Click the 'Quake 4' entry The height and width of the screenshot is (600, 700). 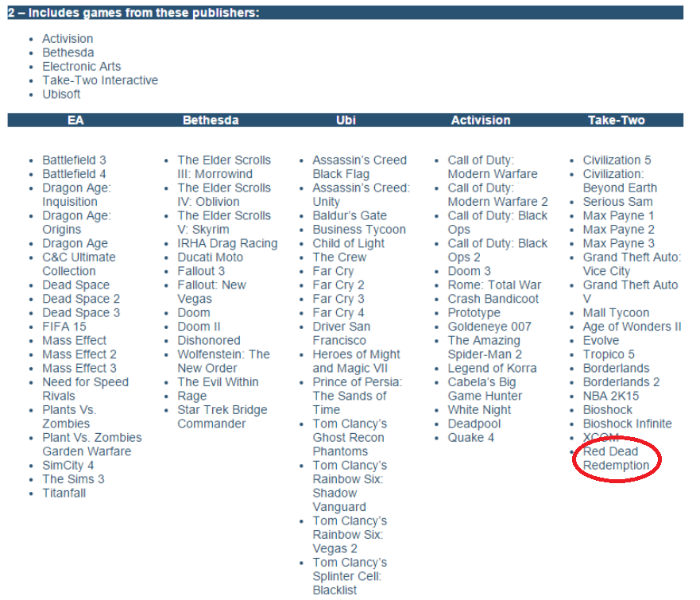click(x=471, y=438)
